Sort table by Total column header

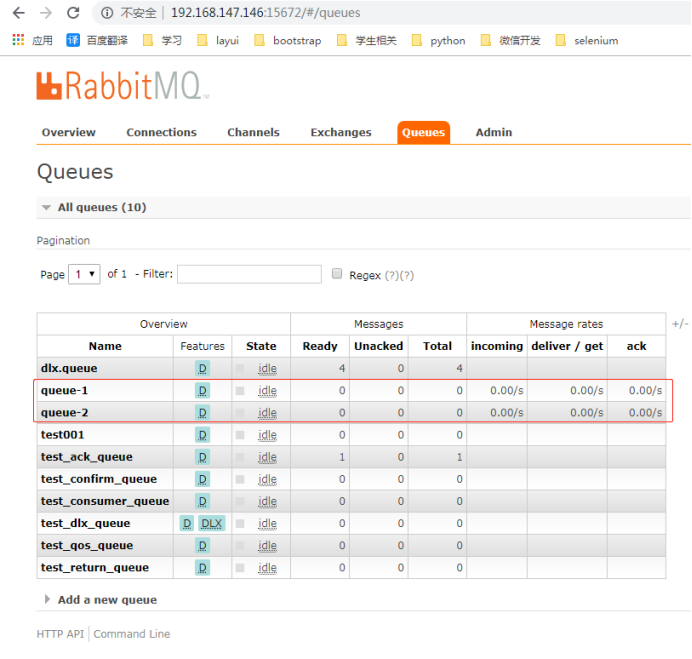pyautogui.click(x=437, y=346)
